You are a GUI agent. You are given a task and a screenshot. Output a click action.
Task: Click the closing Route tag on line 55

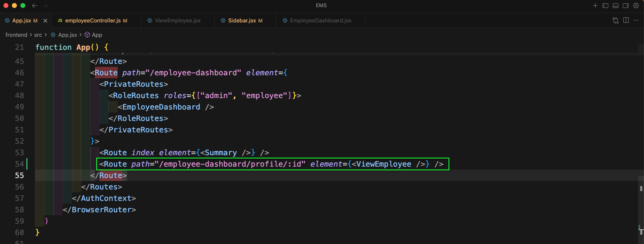pyautogui.click(x=108, y=175)
